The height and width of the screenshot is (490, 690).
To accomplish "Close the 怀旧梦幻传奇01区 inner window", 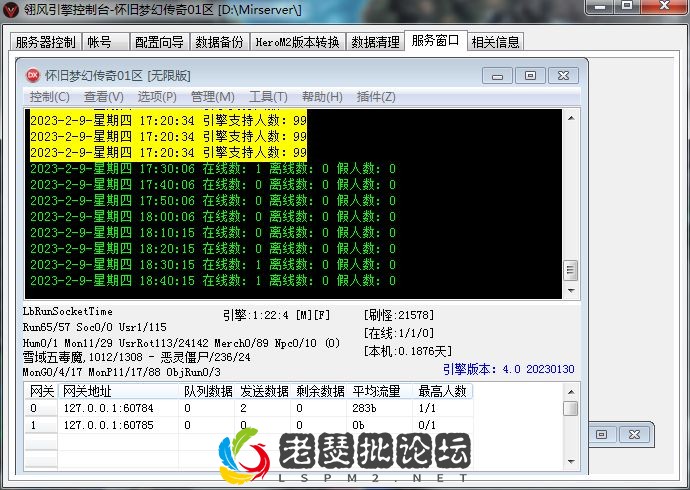I will pyautogui.click(x=563, y=76).
